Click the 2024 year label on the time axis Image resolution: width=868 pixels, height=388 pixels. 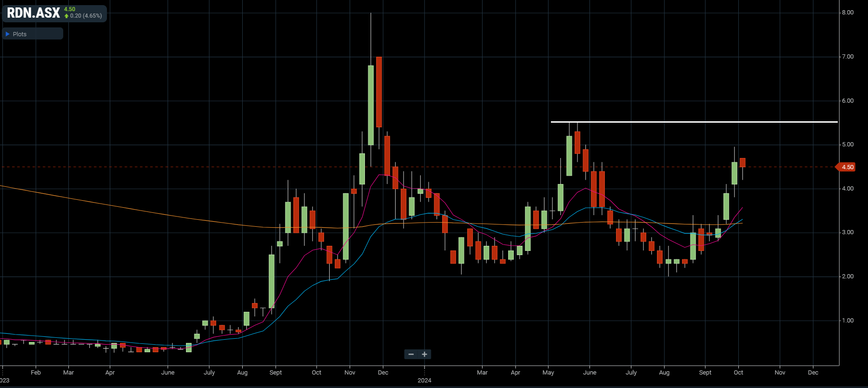[424, 381]
